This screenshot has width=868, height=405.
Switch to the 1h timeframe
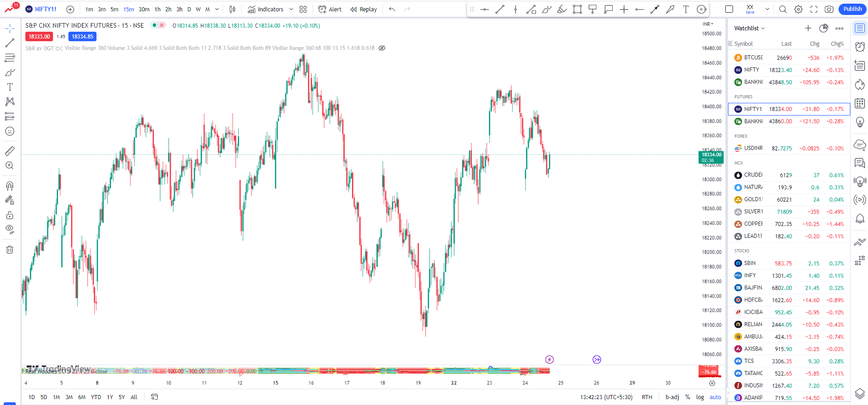point(157,9)
